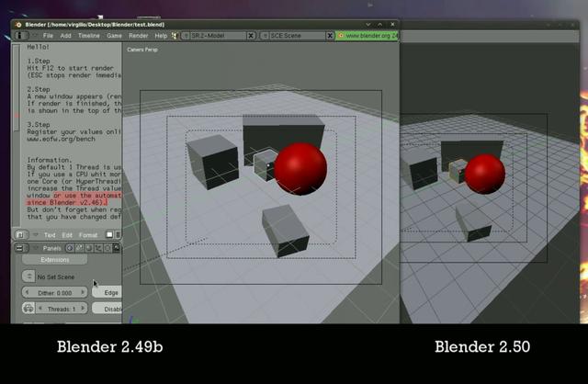588x384 pixels.
Task: Decrease the Dither value with left arrow
Action: (27, 292)
